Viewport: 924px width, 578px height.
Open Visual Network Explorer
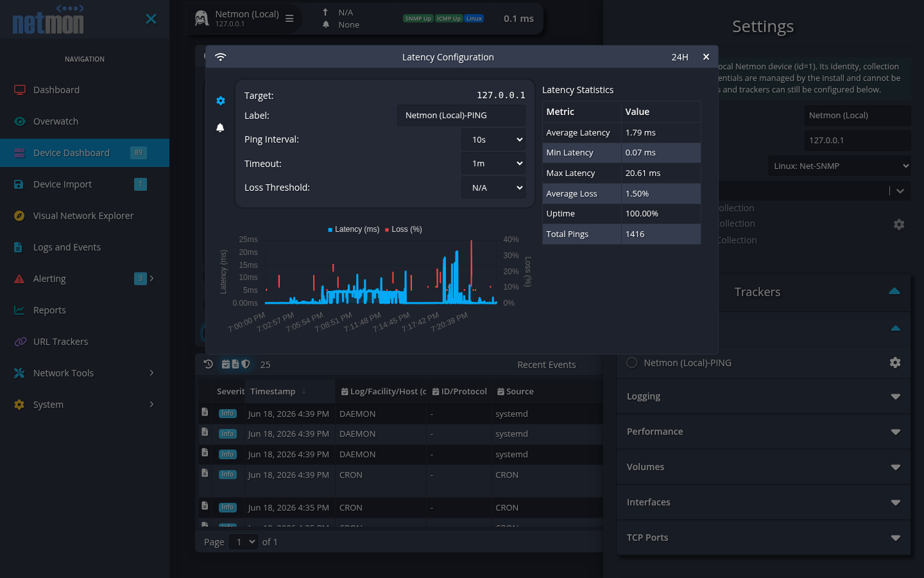click(85, 216)
